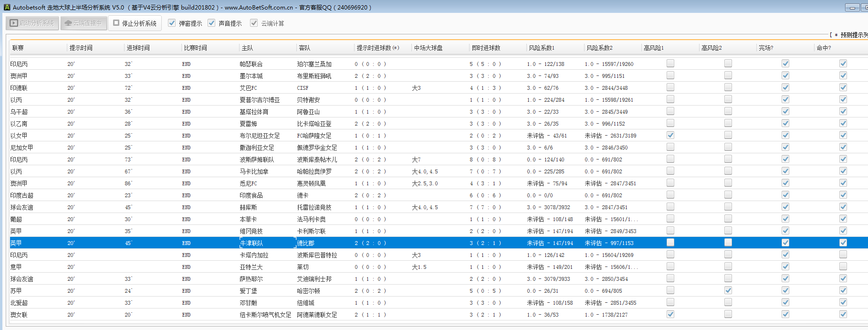
Task: Toggle the 云端计算 checkbox
Action: tap(254, 23)
